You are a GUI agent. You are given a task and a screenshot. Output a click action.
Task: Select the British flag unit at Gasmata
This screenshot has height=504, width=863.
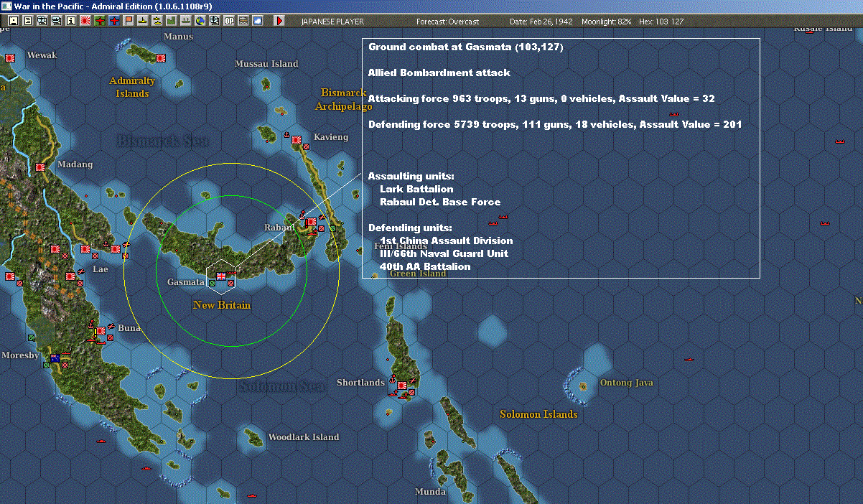(x=221, y=276)
